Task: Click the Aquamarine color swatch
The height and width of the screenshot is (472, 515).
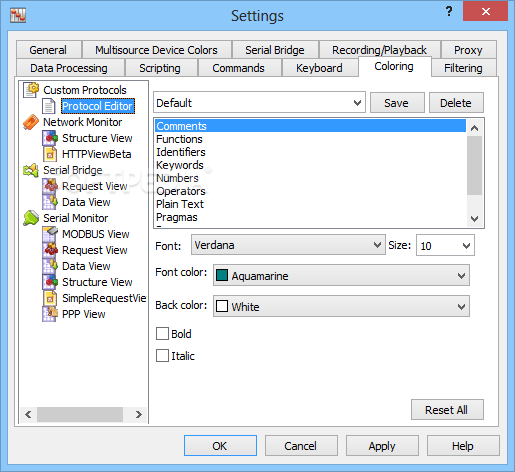Action: [222, 276]
